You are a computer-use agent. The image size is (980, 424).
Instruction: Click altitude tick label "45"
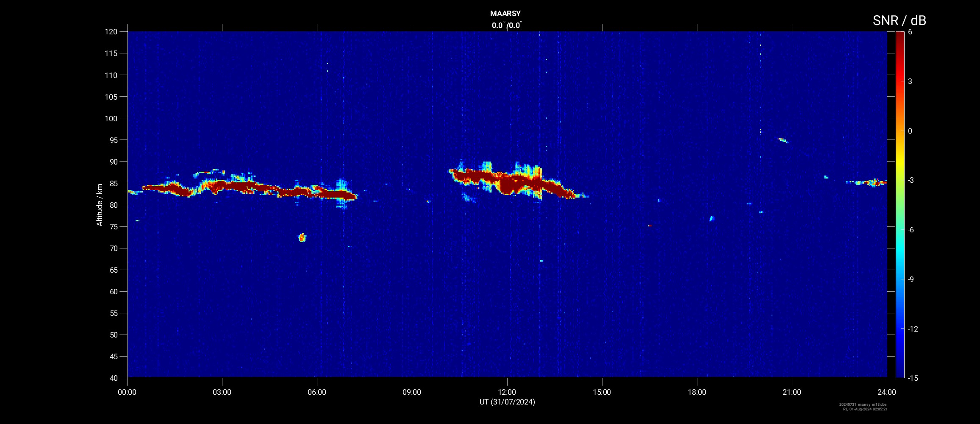(113, 356)
